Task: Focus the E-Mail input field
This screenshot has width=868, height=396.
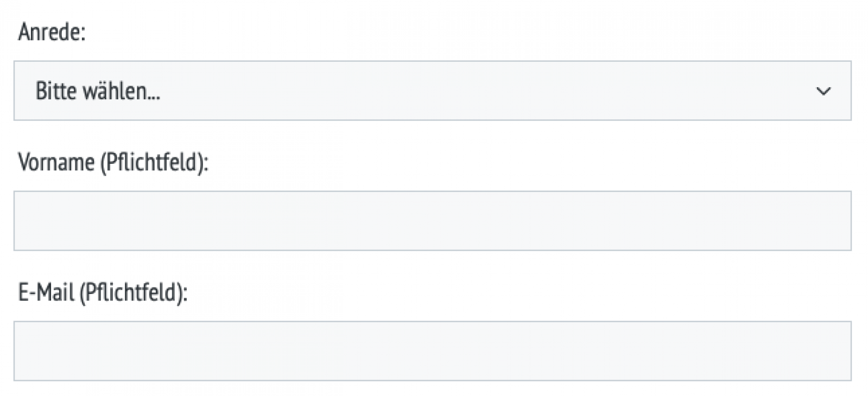Action: pos(432,351)
